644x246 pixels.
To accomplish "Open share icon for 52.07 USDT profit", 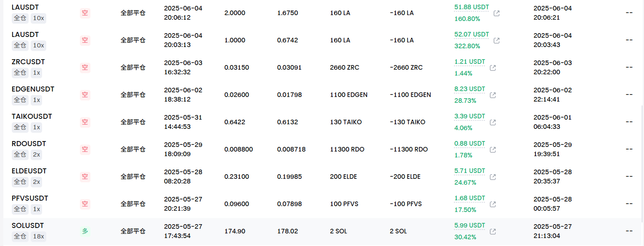I will (x=496, y=41).
